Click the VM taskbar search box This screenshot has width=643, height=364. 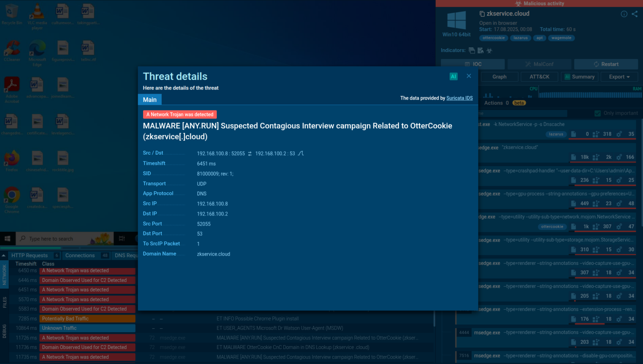click(x=64, y=238)
